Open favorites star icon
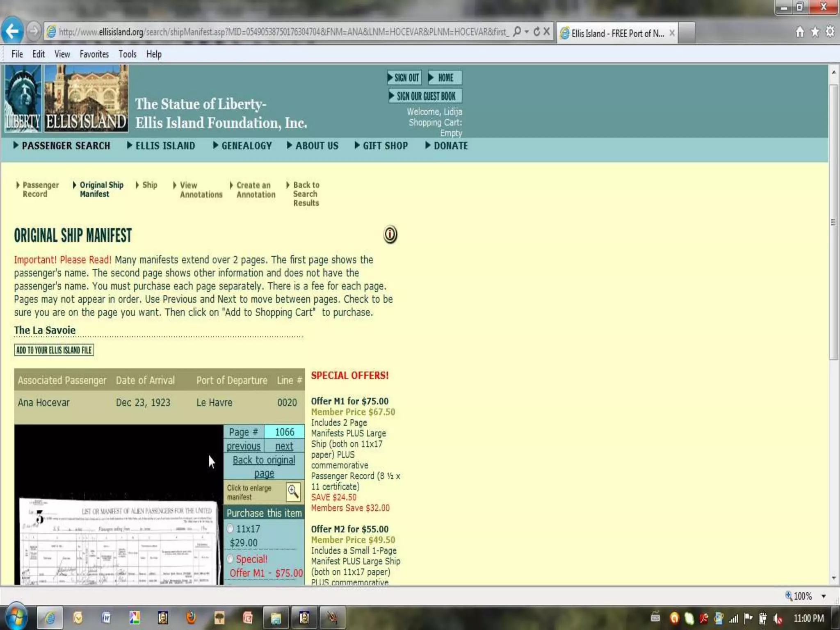Screen dimensions: 840x630 tap(815, 32)
